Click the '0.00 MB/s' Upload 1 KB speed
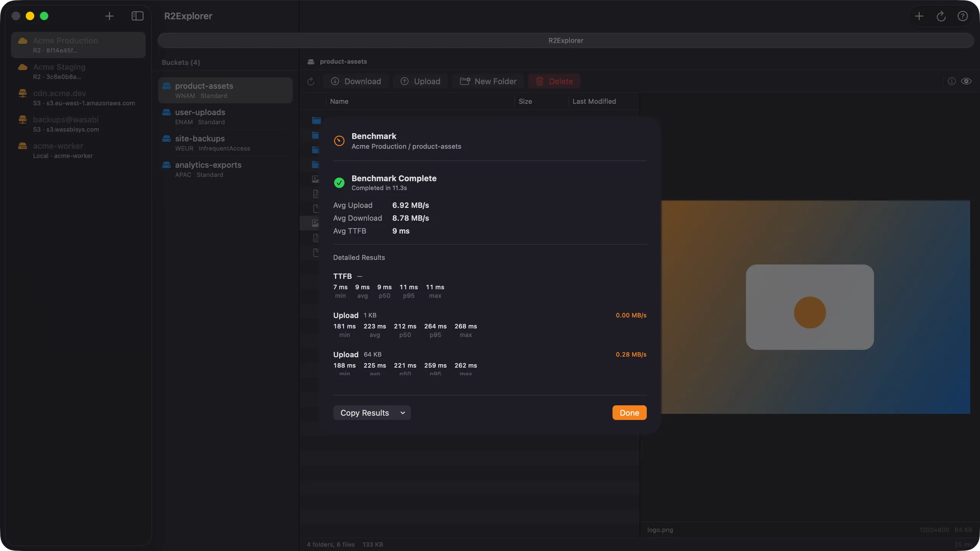 [x=631, y=316]
